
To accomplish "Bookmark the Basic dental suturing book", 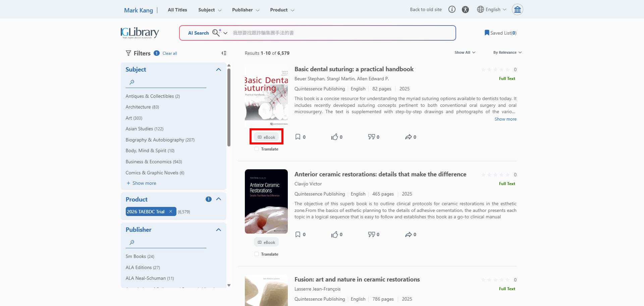I will (298, 137).
